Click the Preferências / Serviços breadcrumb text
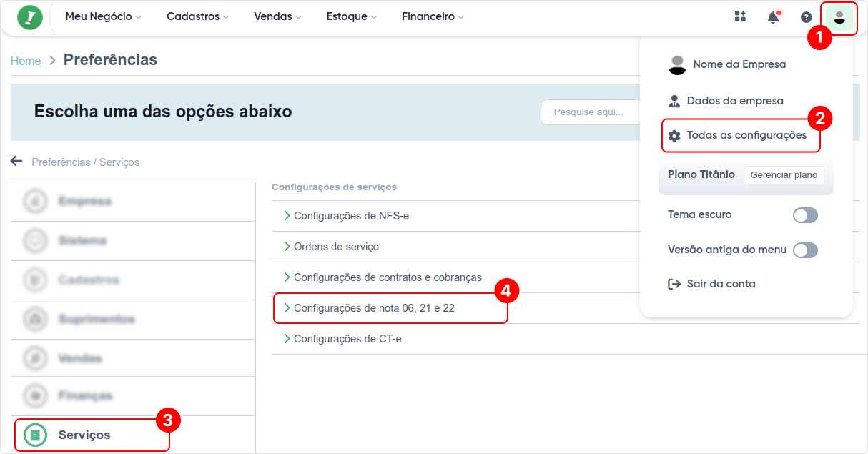Screen dimensions: 868x454 [x=86, y=162]
